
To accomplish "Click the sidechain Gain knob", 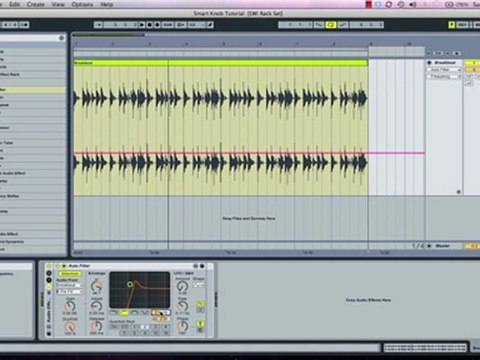I will (x=70, y=305).
